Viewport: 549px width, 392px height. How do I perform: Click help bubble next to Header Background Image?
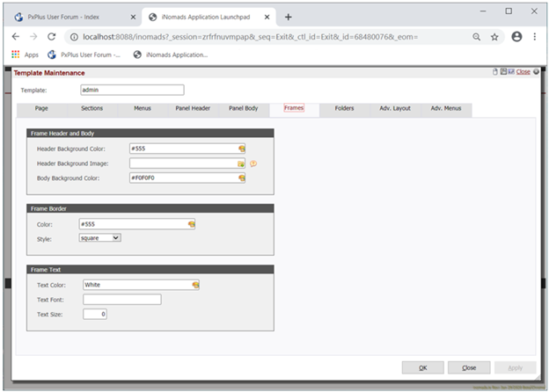(253, 163)
